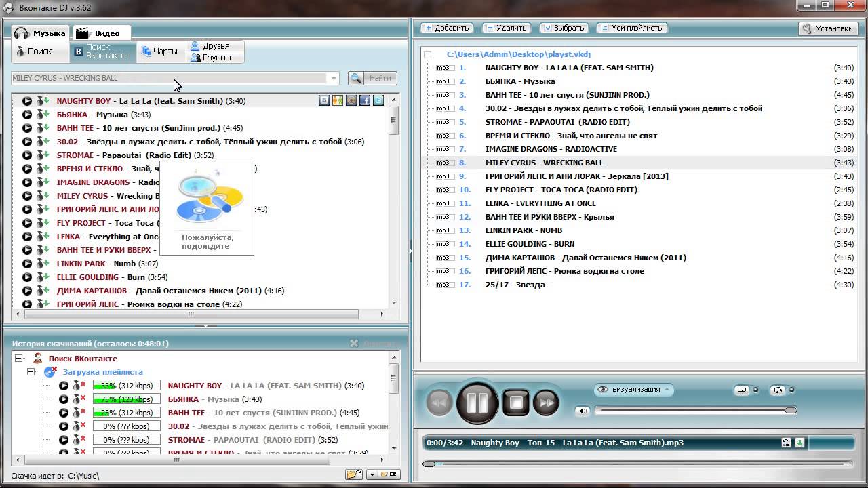
Task: Open Установки settings
Action: tap(827, 28)
